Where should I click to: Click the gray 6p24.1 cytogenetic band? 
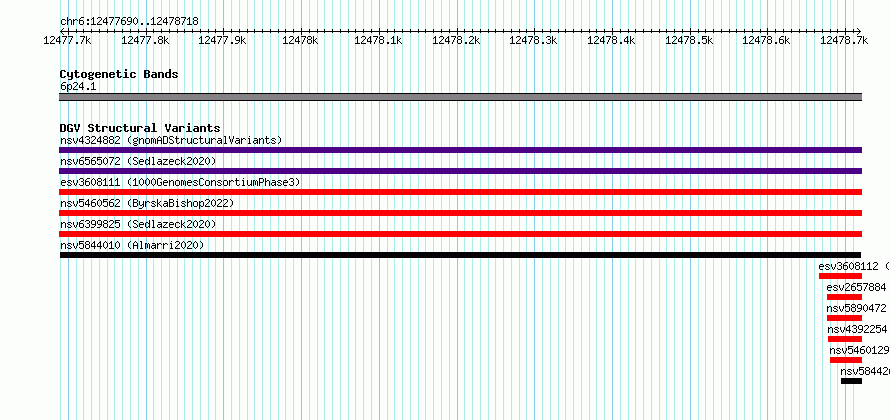(460, 97)
